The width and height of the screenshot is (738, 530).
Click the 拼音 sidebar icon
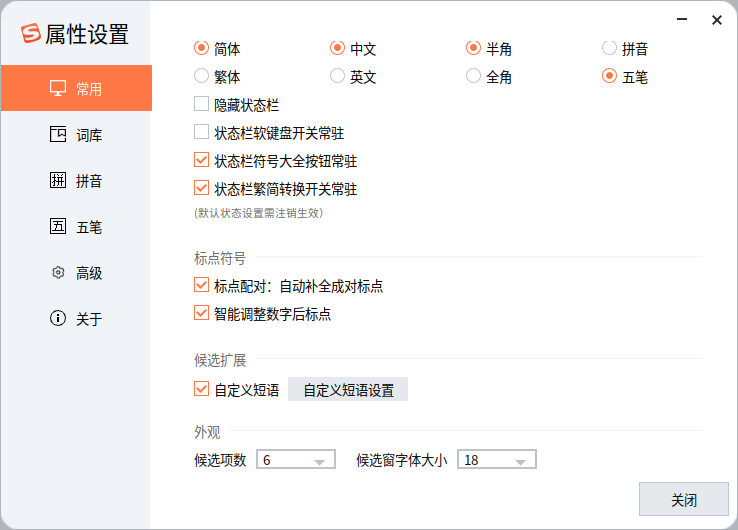point(58,180)
